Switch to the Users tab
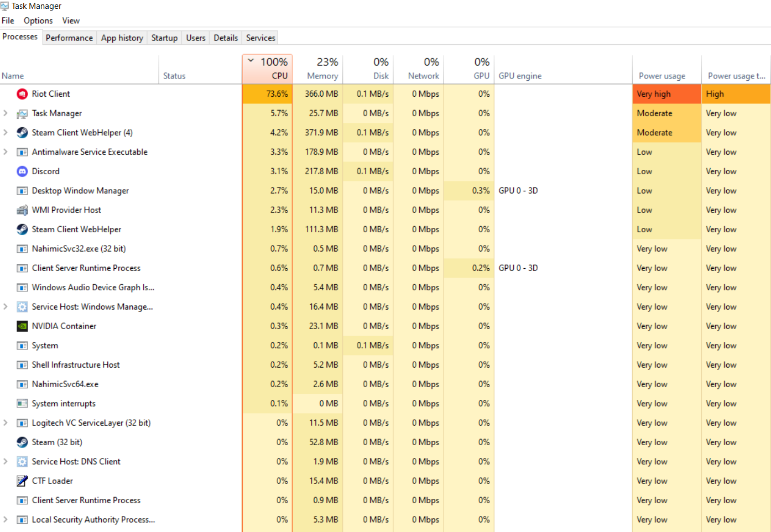 (x=196, y=38)
